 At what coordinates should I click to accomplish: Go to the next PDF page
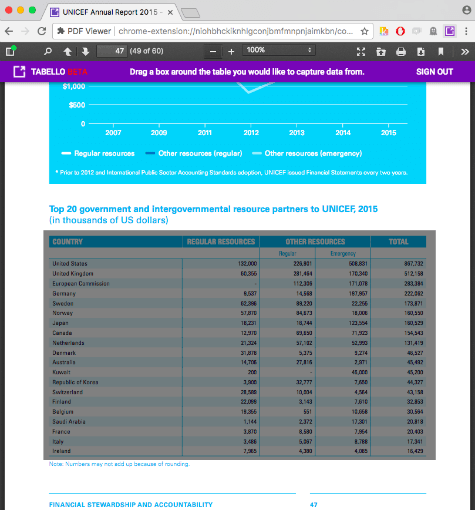click(x=85, y=52)
